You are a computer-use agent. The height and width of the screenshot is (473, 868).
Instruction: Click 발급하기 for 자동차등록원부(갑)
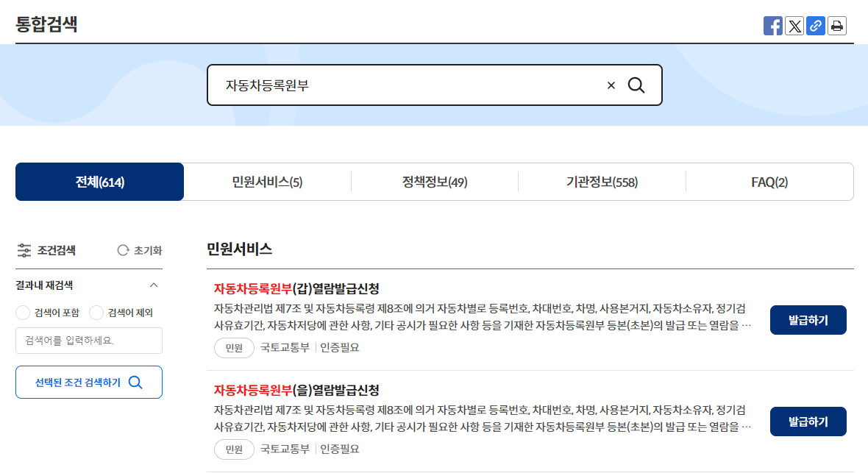click(808, 319)
